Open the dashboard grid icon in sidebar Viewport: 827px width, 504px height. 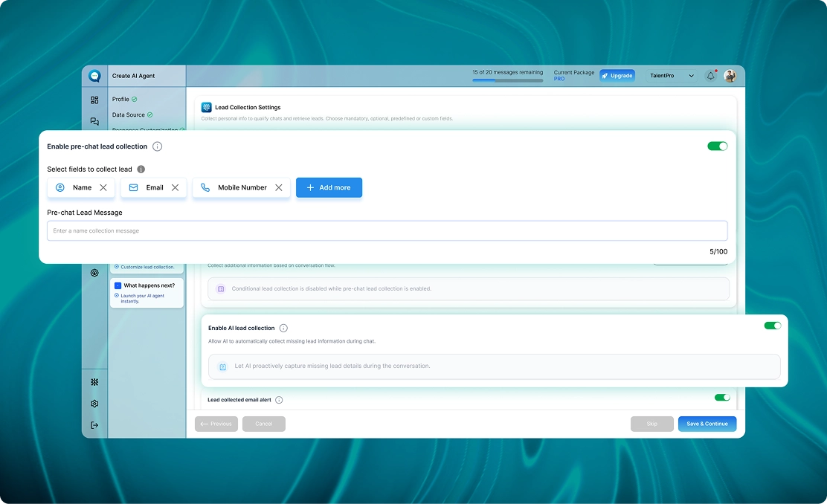pos(94,100)
